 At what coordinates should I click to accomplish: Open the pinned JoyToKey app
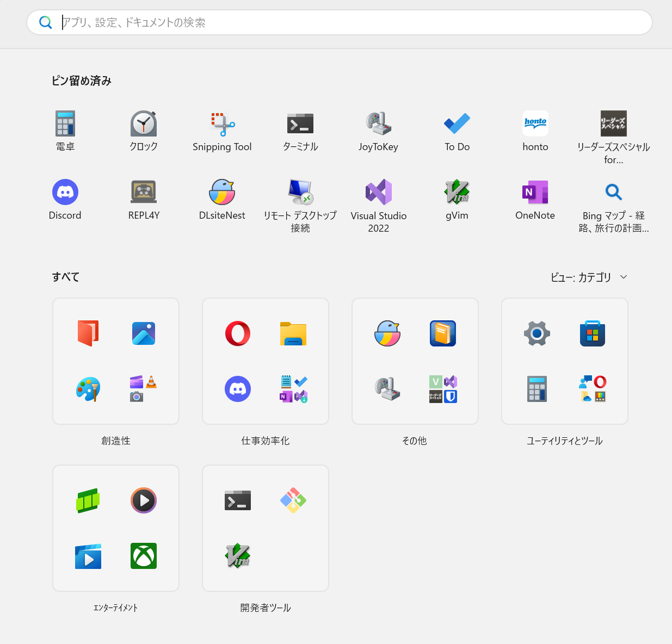pos(379,131)
